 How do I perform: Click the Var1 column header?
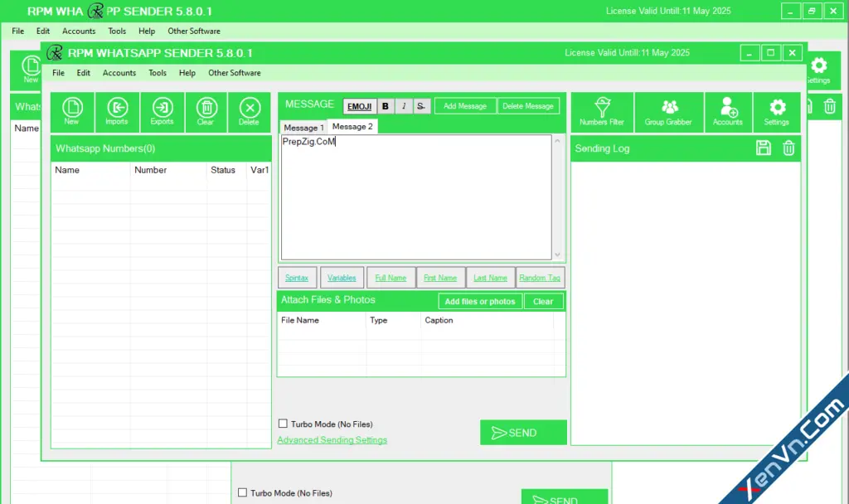pyautogui.click(x=260, y=170)
